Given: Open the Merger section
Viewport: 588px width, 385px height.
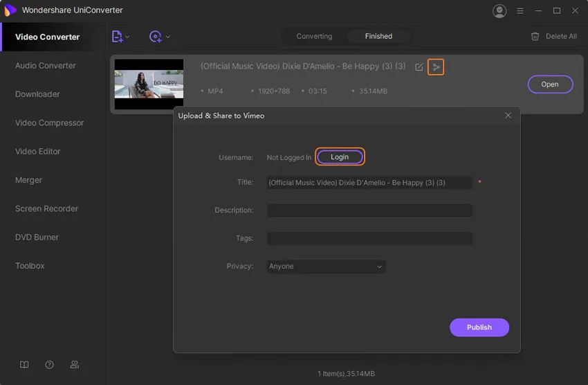Looking at the screenshot, I should pyautogui.click(x=28, y=180).
